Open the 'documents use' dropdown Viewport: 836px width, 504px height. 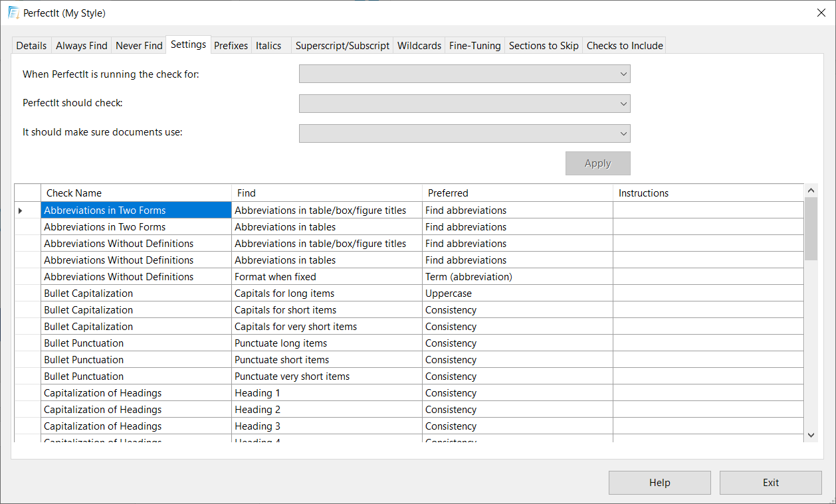point(465,133)
